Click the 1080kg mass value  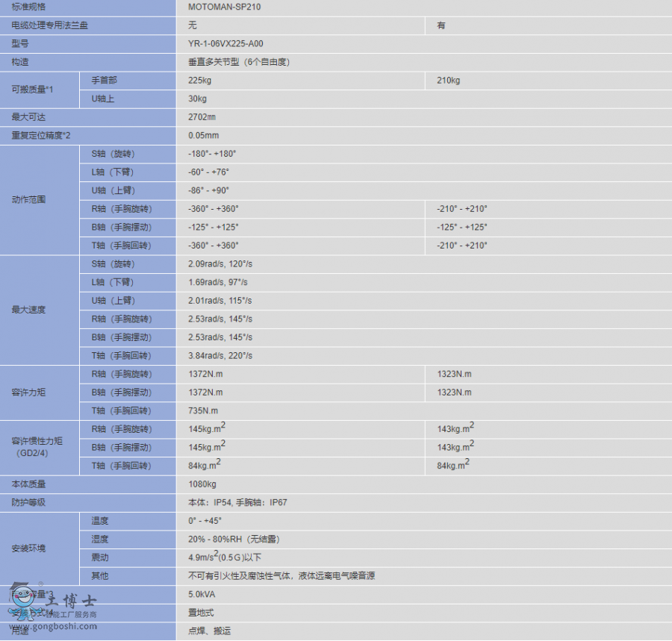[202, 484]
